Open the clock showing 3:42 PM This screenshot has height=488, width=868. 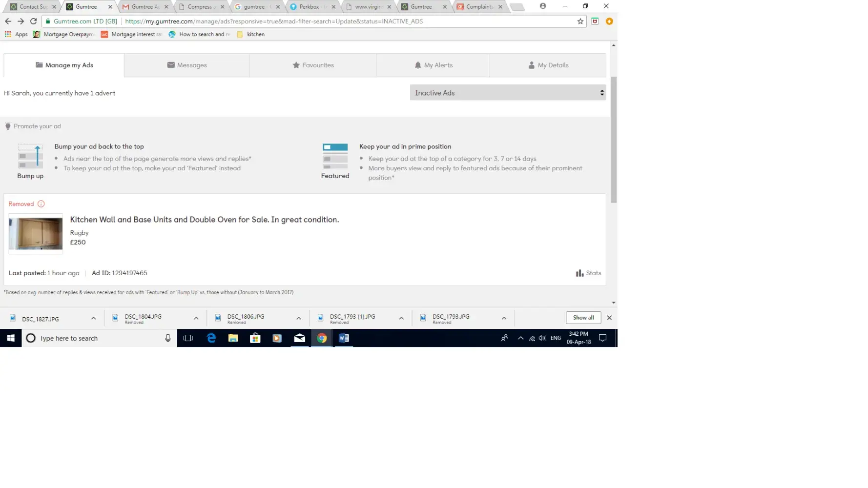pos(579,338)
